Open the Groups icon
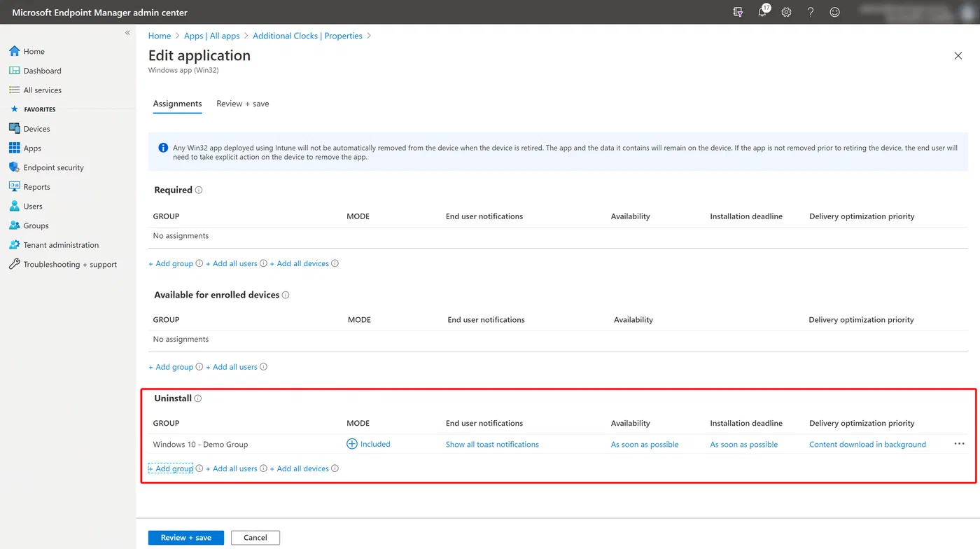The image size is (980, 549). (14, 225)
